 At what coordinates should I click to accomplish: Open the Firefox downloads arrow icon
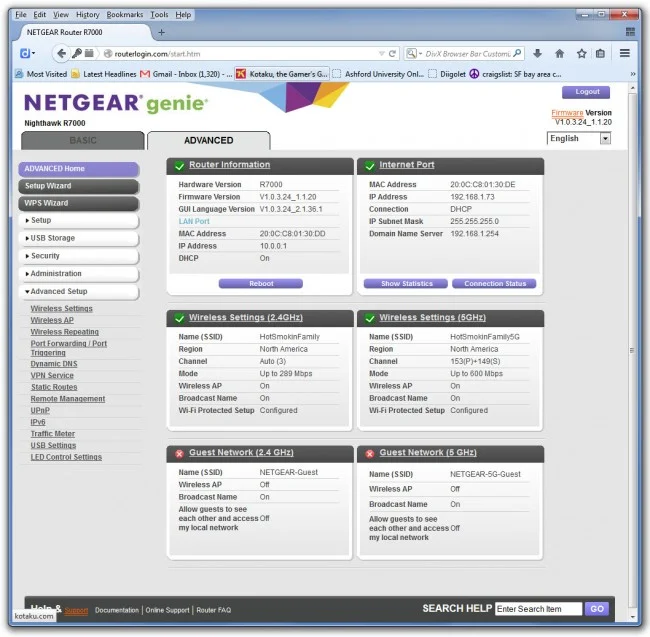coord(537,53)
